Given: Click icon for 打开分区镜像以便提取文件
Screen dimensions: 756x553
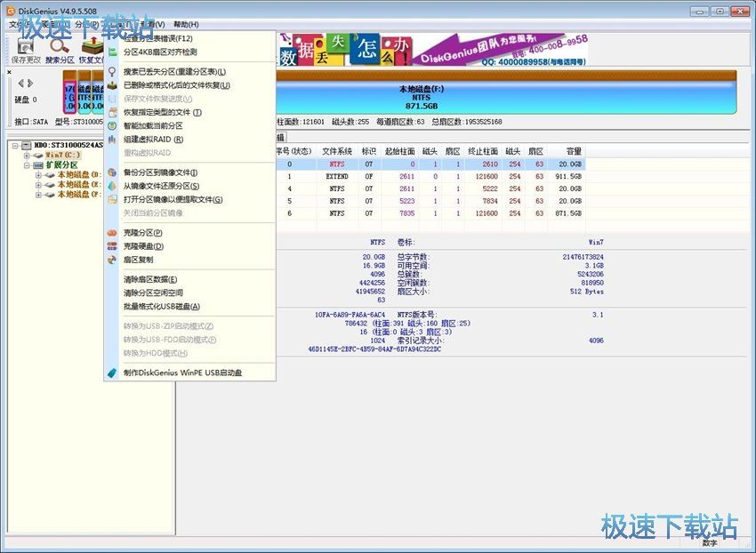Looking at the screenshot, I should point(112,200).
